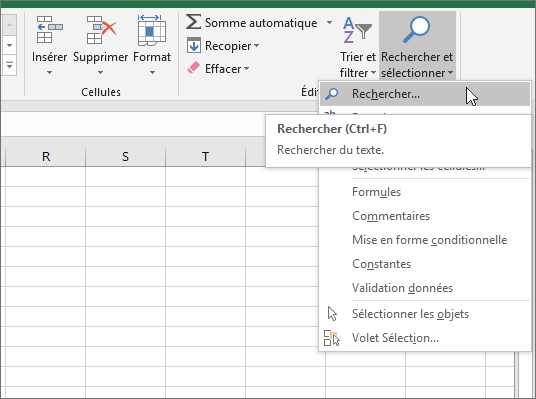This screenshot has width=536, height=399.
Task: Click the Effacer button label
Action: [x=223, y=69]
